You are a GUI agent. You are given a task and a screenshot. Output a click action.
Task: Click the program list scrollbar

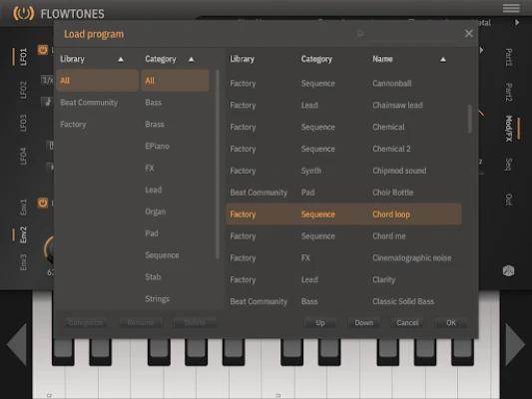click(x=470, y=119)
